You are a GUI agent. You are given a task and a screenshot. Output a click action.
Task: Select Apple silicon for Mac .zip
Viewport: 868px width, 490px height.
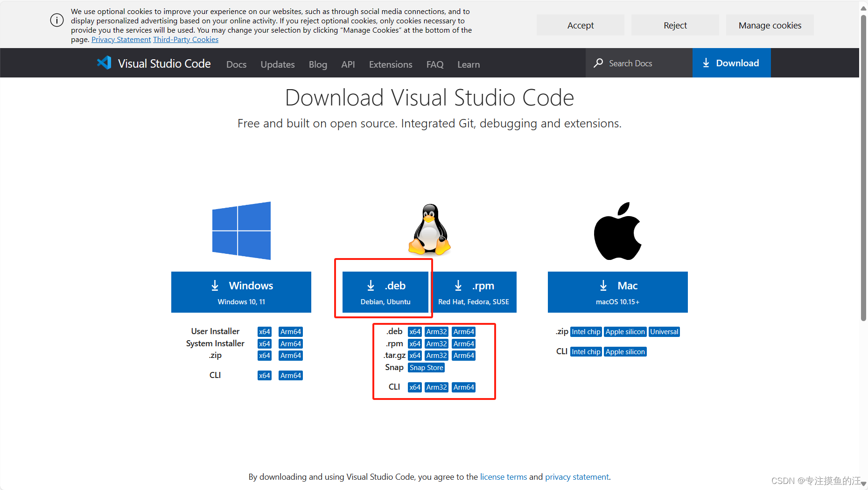[x=625, y=332]
